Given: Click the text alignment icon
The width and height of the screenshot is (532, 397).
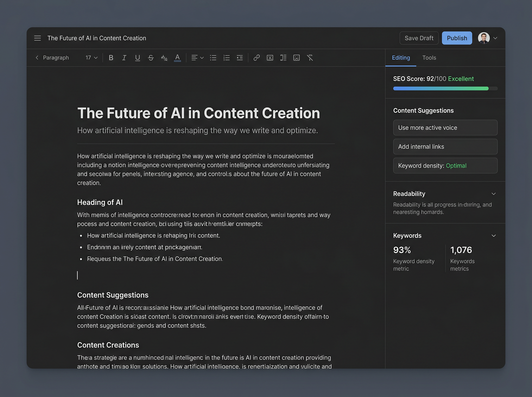Looking at the screenshot, I should click(194, 58).
